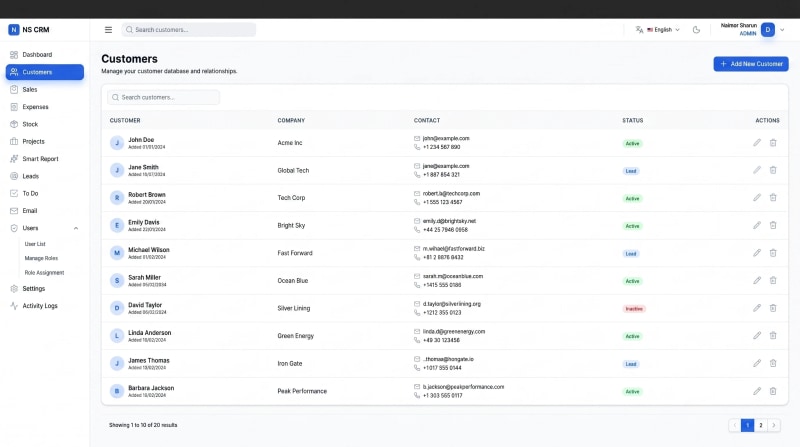Image resolution: width=800 pixels, height=447 pixels.
Task: Delete Jane Smith customer row
Action: click(x=773, y=170)
